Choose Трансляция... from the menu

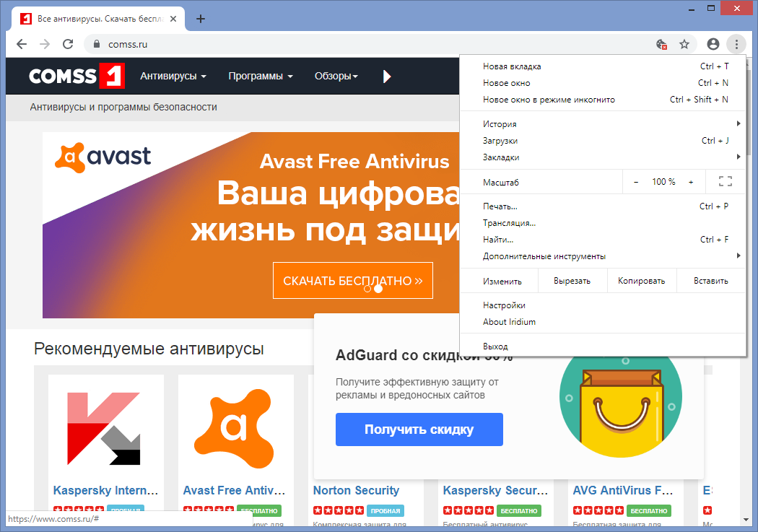pyautogui.click(x=602, y=223)
